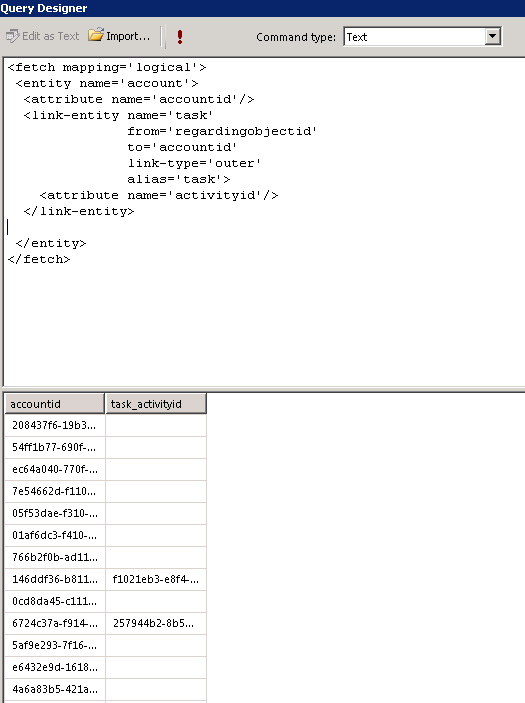Image resolution: width=525 pixels, height=703 pixels.
Task: Click the fetch mapping='logical' line
Action: (107, 67)
